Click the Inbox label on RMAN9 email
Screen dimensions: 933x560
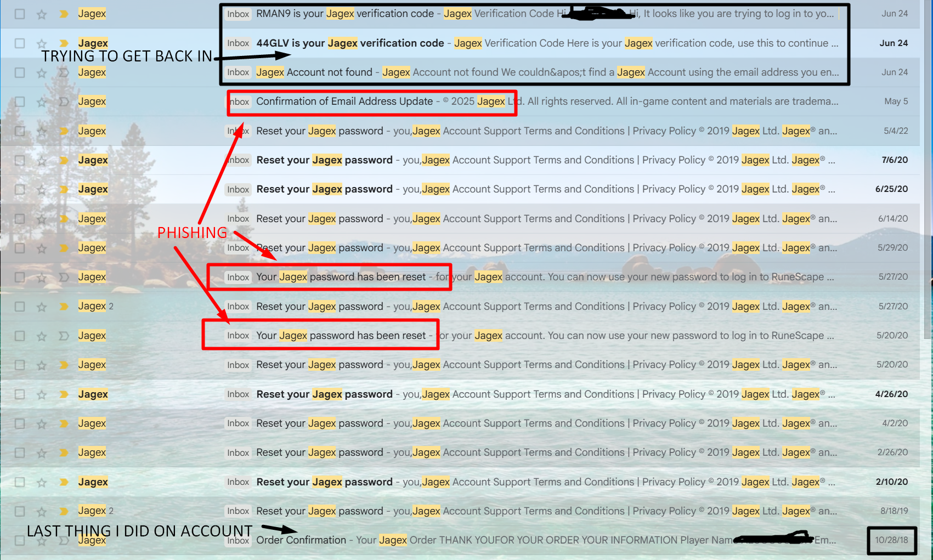[x=238, y=14]
